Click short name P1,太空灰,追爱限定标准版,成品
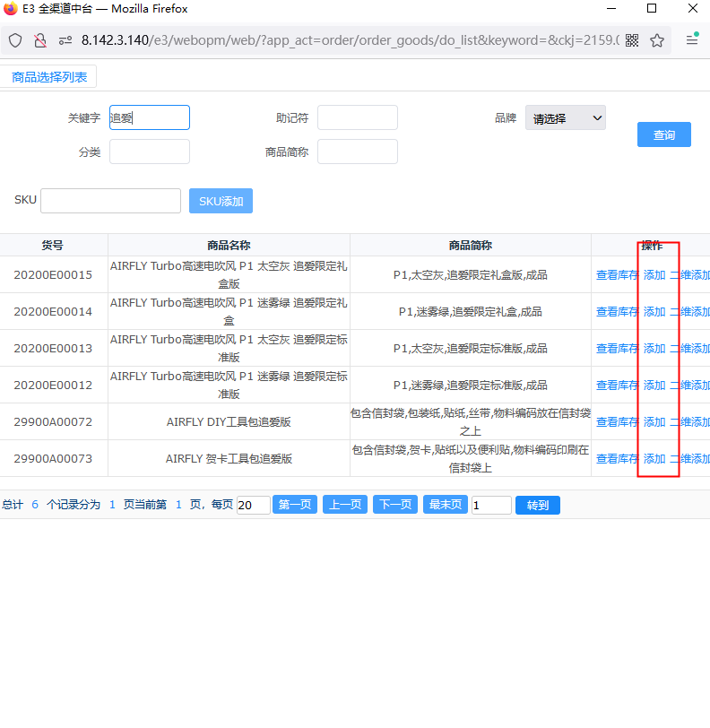Viewport: 710px width, 728px height. click(471, 348)
